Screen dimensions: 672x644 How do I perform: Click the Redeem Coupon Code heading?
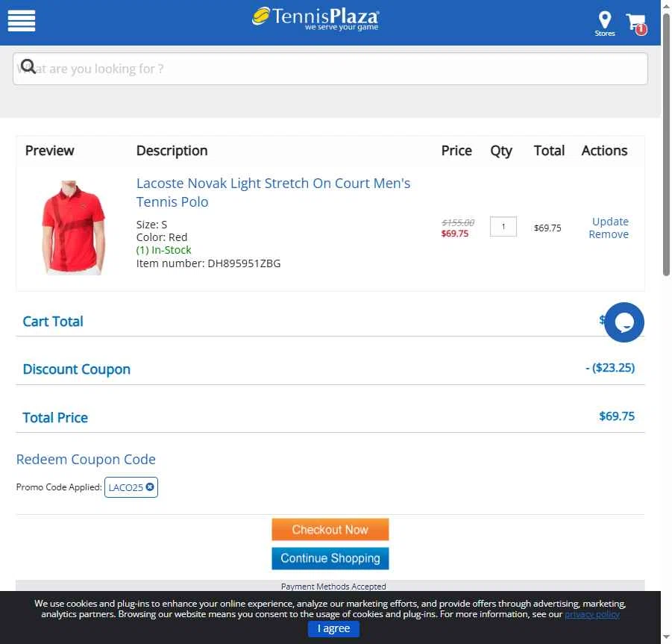(x=86, y=459)
